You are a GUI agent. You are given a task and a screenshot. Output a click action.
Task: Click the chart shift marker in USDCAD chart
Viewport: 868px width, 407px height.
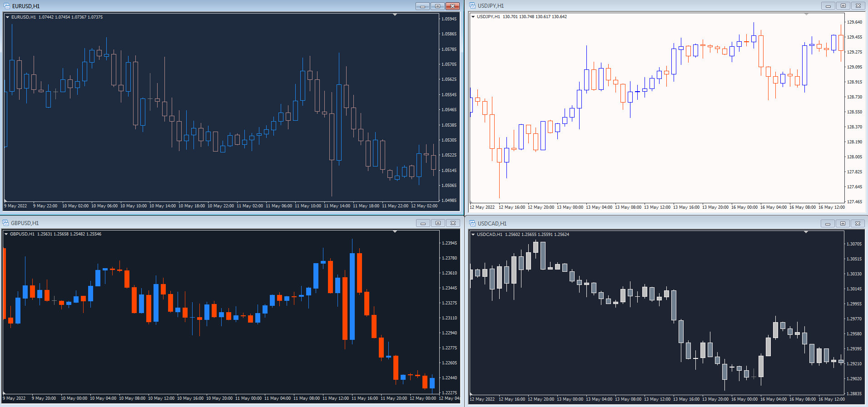[x=806, y=232]
